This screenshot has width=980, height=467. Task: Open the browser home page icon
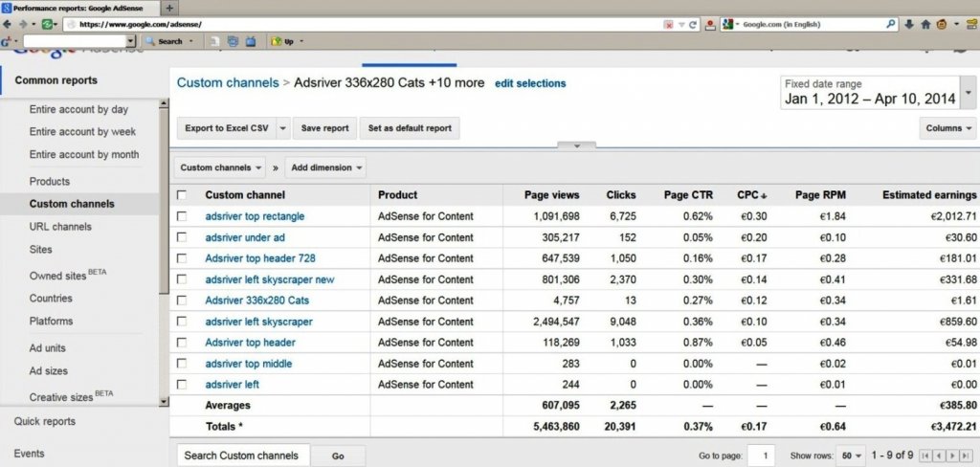pos(925,25)
